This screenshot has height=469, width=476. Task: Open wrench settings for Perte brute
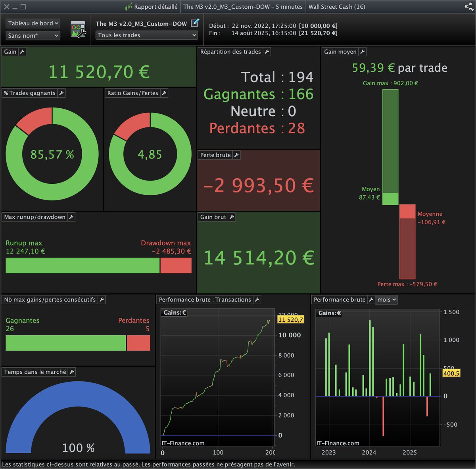point(236,155)
